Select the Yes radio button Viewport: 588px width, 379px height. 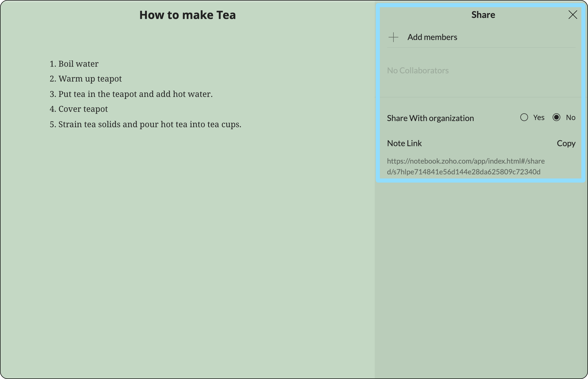(x=524, y=117)
